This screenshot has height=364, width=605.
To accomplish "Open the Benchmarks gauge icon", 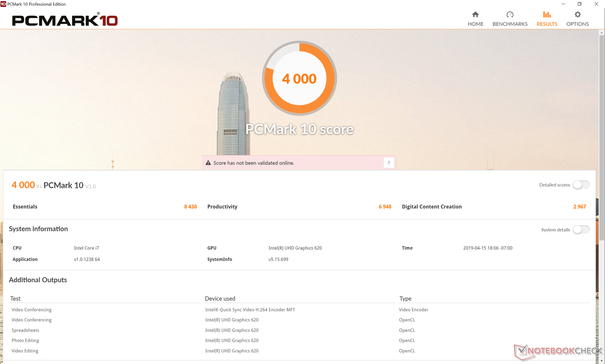I will [x=510, y=14].
